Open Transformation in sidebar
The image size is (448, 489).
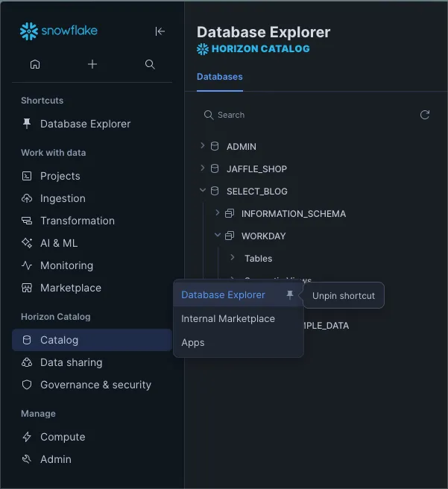(92, 221)
